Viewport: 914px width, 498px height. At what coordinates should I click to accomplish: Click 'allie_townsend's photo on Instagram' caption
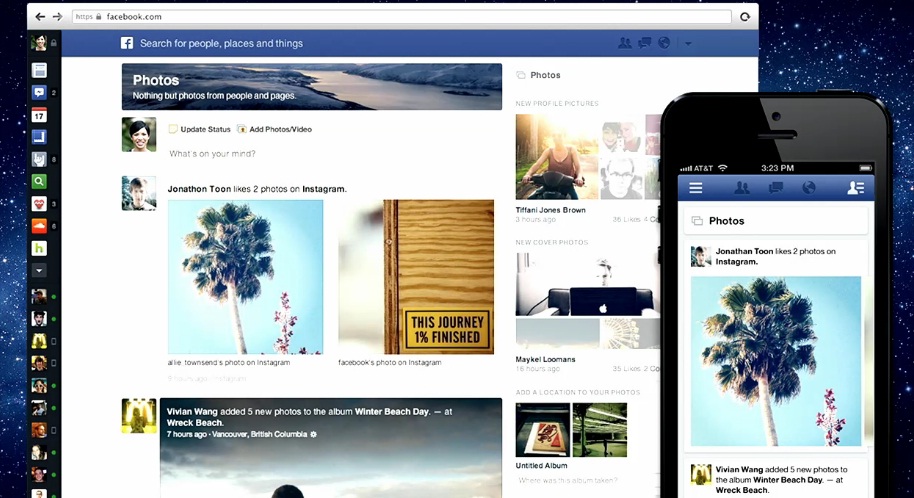click(x=228, y=363)
